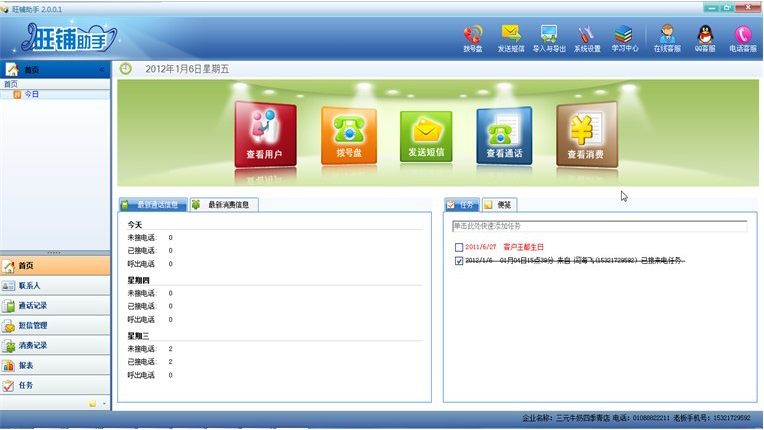Image resolution: width=764 pixels, height=430 pixels.
Task: Click the quick add task input field
Action: [x=598, y=226]
